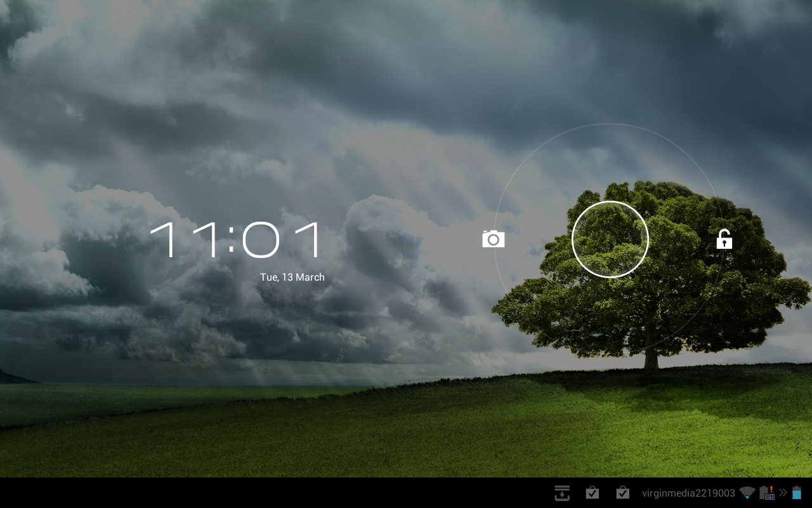Tap the 11:01 clock display
The height and width of the screenshot is (508, 812).
pos(236,239)
